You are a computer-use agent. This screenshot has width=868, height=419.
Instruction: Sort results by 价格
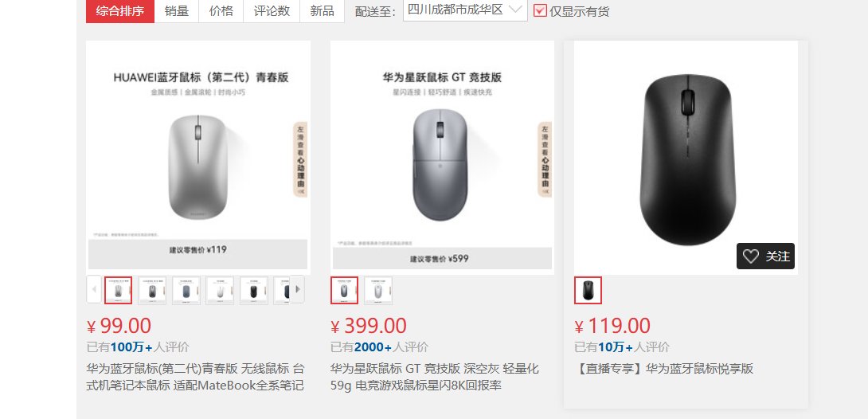(221, 11)
